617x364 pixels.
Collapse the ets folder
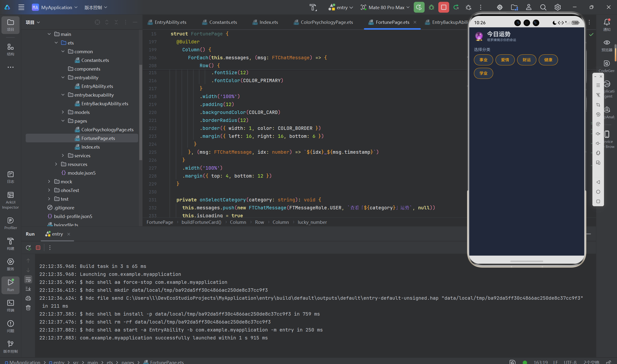(x=56, y=43)
